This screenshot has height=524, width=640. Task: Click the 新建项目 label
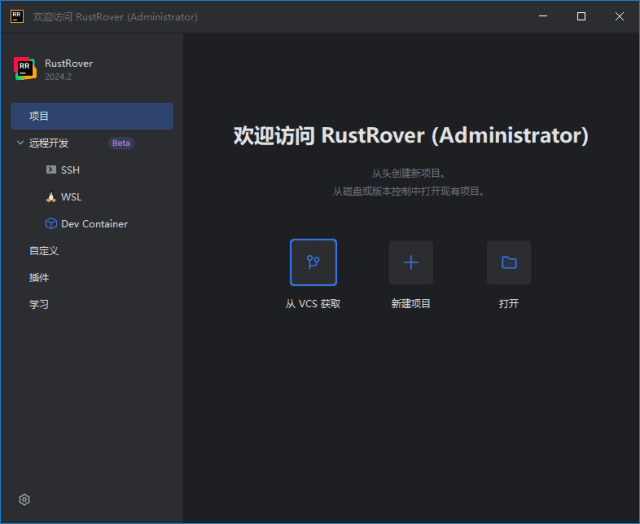(411, 304)
